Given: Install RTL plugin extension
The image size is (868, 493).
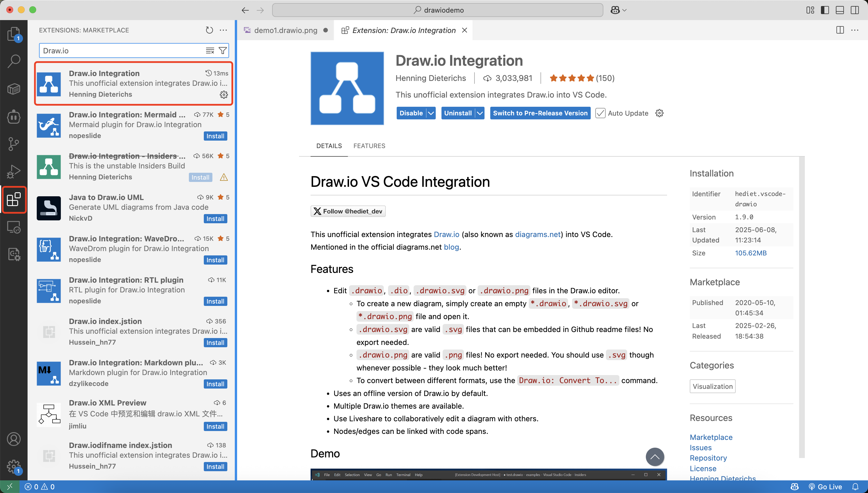Looking at the screenshot, I should (215, 301).
